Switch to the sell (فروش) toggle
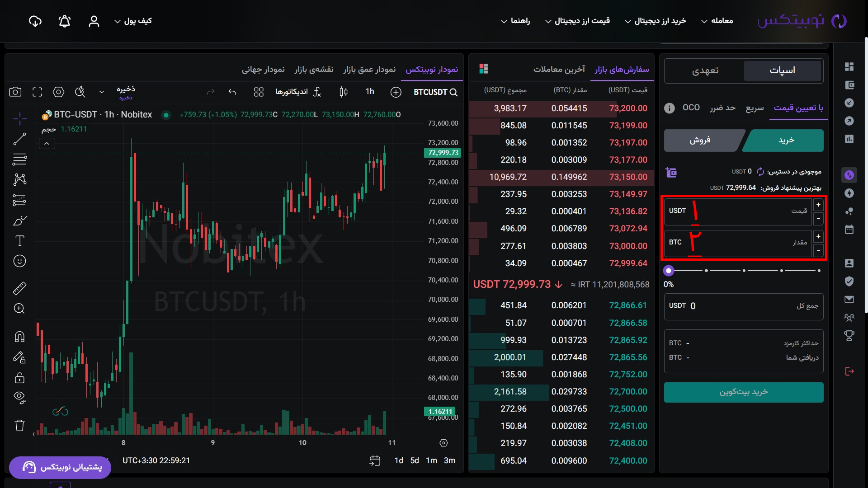This screenshot has width=868, height=488. point(700,141)
